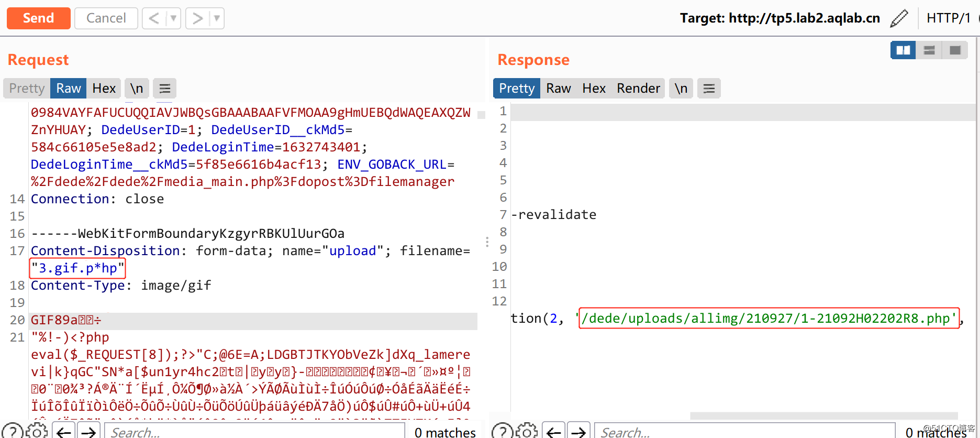Edit target with the pencil icon
This screenshot has height=438, width=980.
pyautogui.click(x=899, y=18)
